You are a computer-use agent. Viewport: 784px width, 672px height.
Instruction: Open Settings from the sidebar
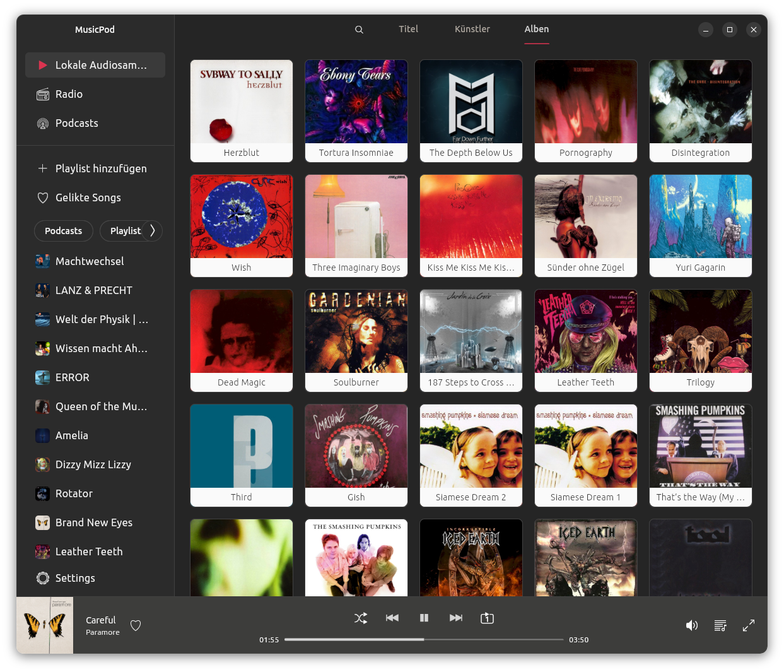[x=95, y=578]
